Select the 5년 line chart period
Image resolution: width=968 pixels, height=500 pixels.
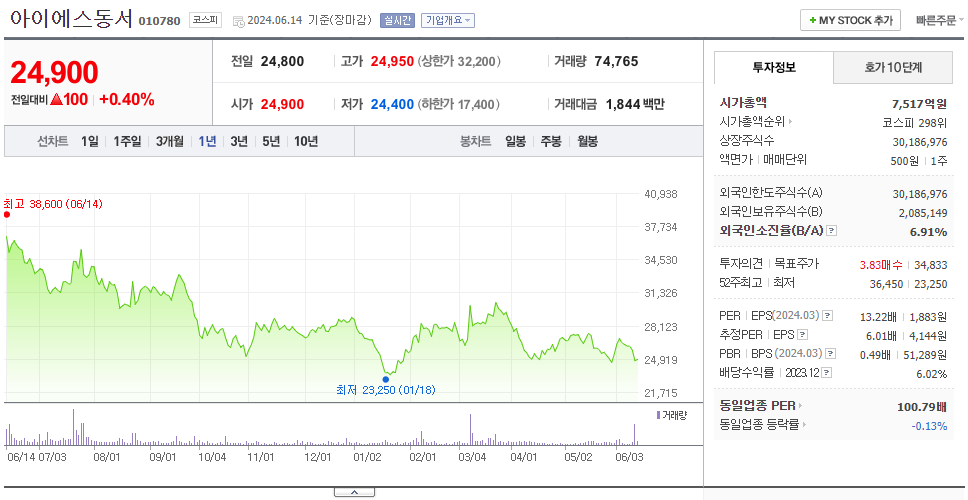271,141
